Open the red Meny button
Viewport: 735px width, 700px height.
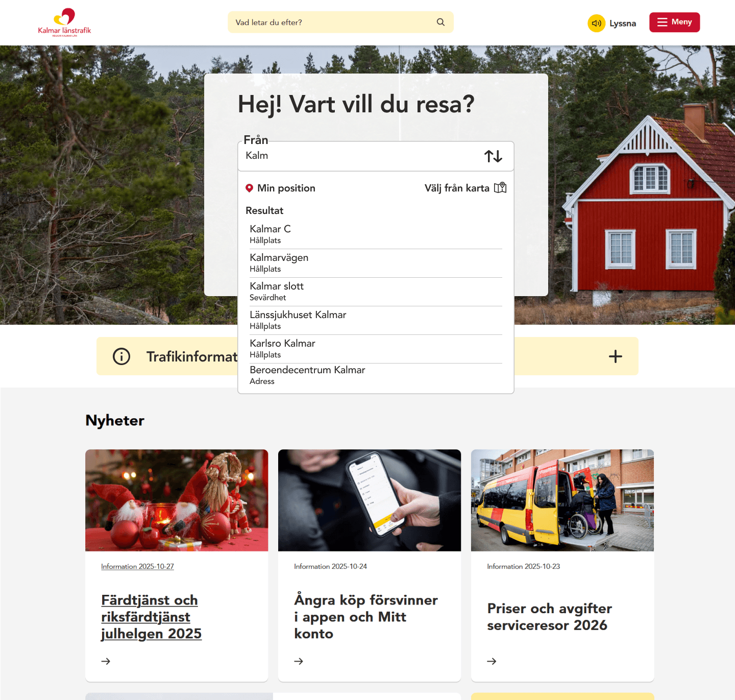[x=674, y=22]
